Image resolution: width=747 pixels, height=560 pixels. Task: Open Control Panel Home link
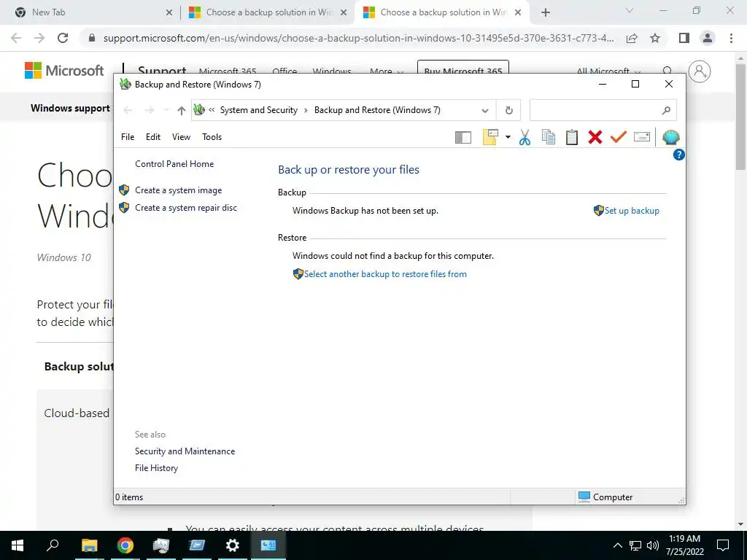[174, 164]
